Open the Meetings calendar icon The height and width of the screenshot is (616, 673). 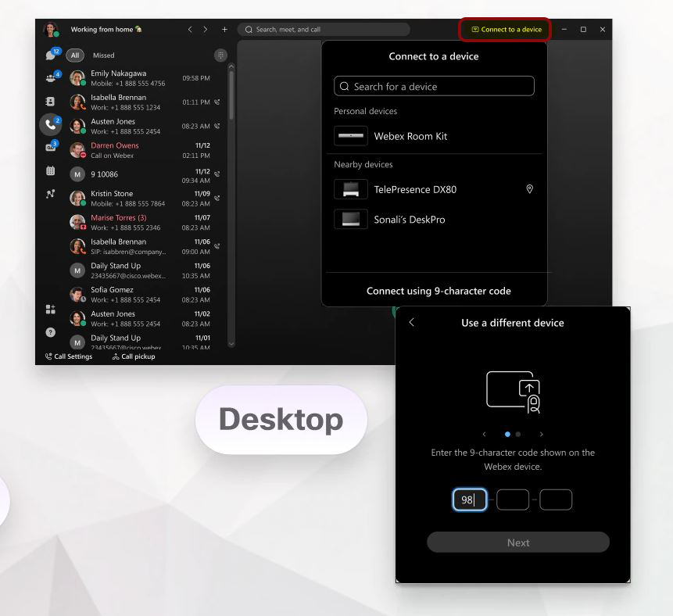51,170
